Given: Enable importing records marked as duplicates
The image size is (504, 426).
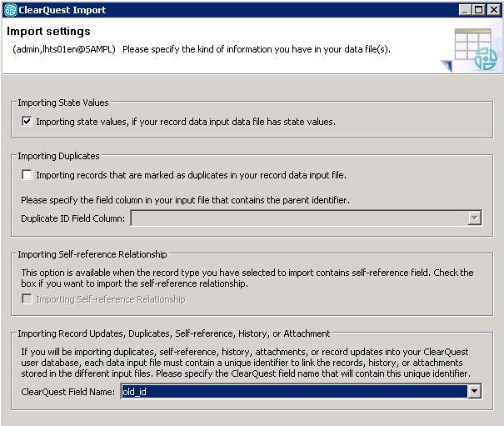Looking at the screenshot, I should (27, 175).
